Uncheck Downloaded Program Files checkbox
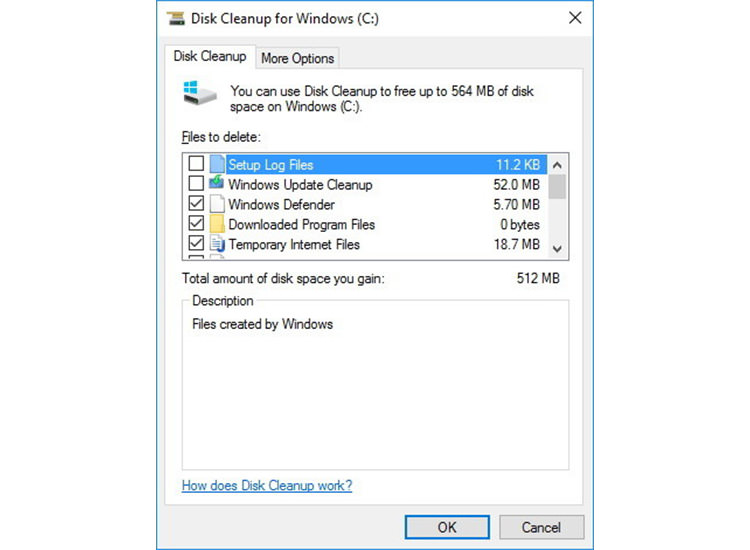Image resolution: width=750 pixels, height=550 pixels. pyautogui.click(x=196, y=225)
